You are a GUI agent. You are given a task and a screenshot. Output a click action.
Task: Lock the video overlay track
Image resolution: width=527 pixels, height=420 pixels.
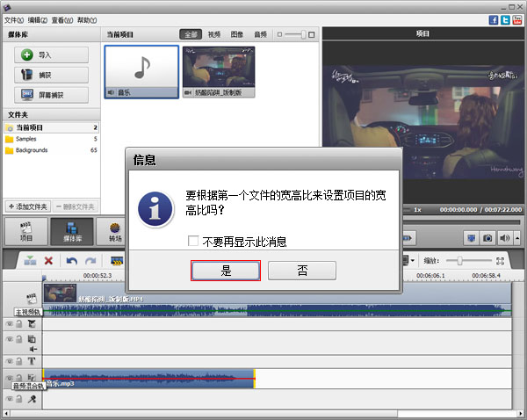pos(19,339)
